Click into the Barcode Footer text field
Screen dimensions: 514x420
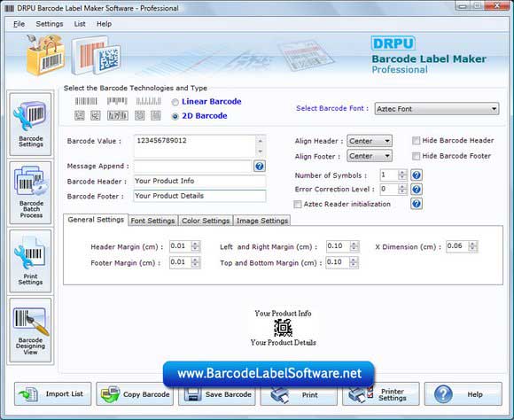(x=199, y=196)
